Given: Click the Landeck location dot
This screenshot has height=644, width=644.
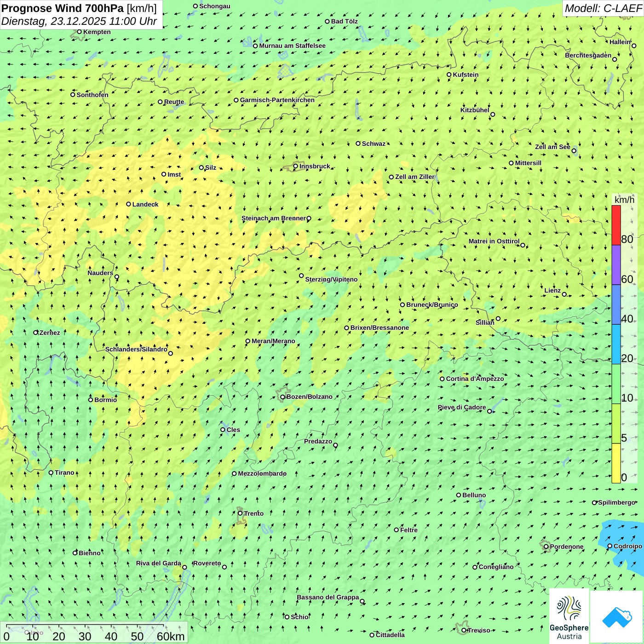Looking at the screenshot, I should (129, 204).
